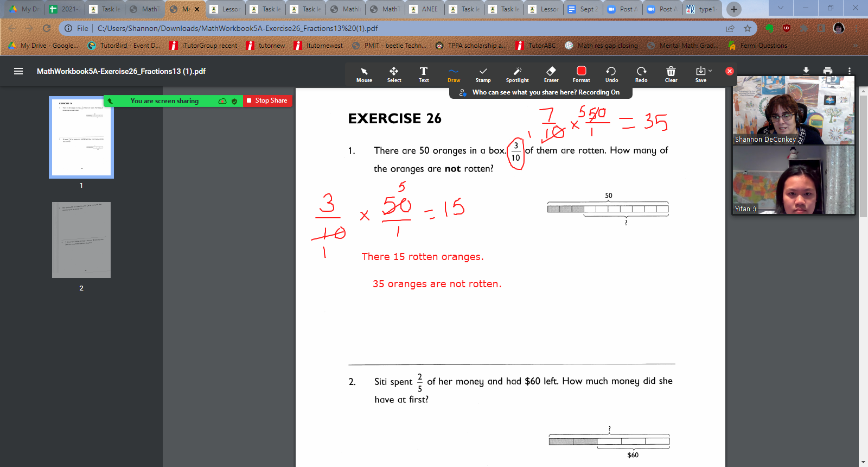This screenshot has height=467, width=868.
Task: Expand the Save options dropdown arrow
Action: (710, 71)
